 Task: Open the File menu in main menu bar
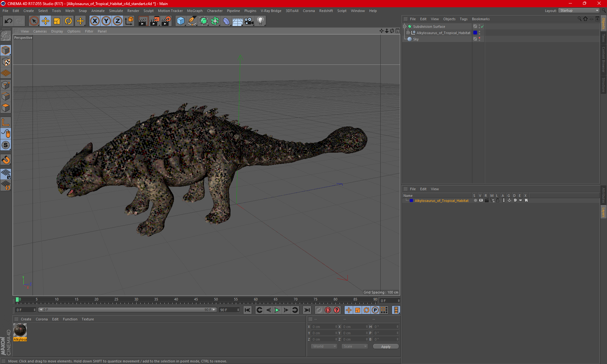click(x=5, y=11)
